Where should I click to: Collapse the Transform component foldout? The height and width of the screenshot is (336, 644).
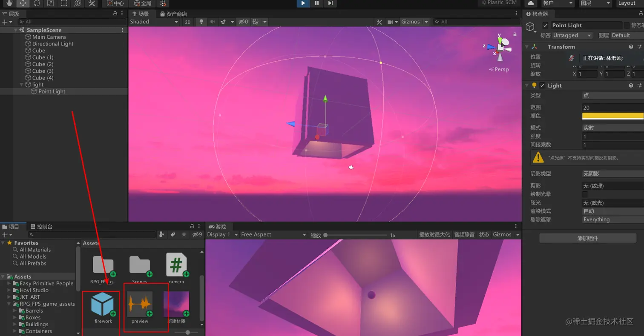point(527,47)
